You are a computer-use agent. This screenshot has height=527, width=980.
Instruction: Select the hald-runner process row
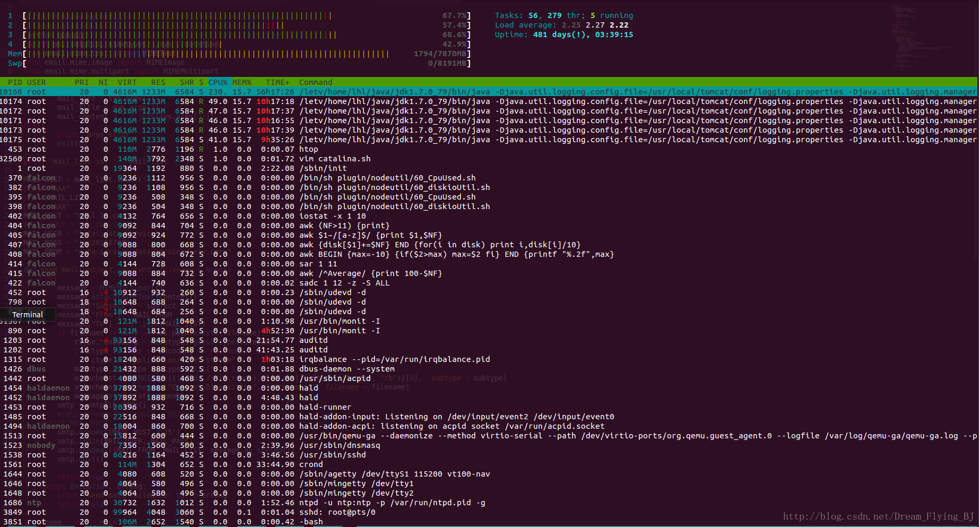489,407
